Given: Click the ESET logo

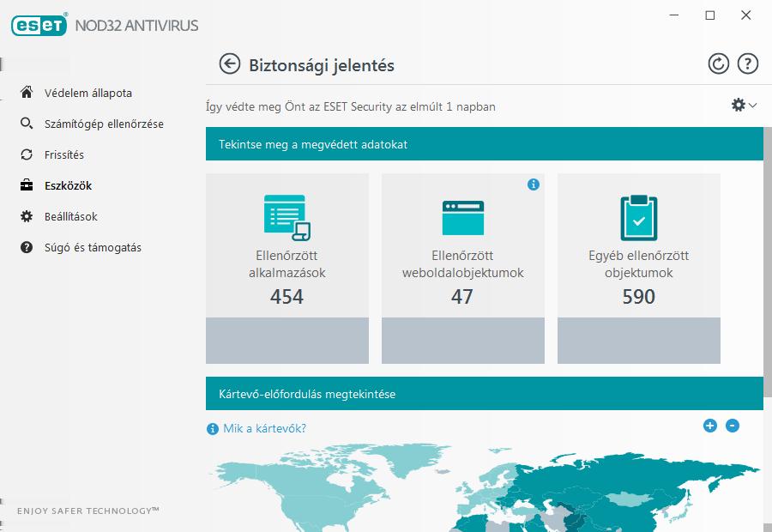Looking at the screenshot, I should pos(39,25).
